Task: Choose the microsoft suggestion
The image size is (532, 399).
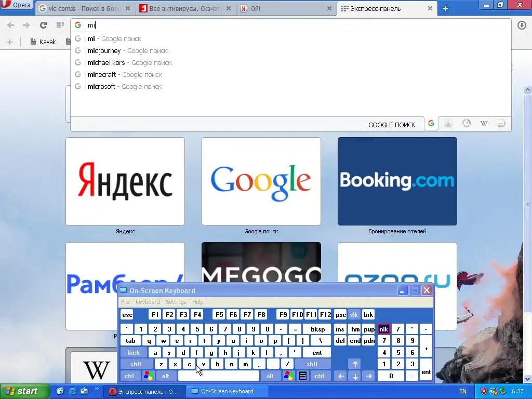Action: pos(291,86)
